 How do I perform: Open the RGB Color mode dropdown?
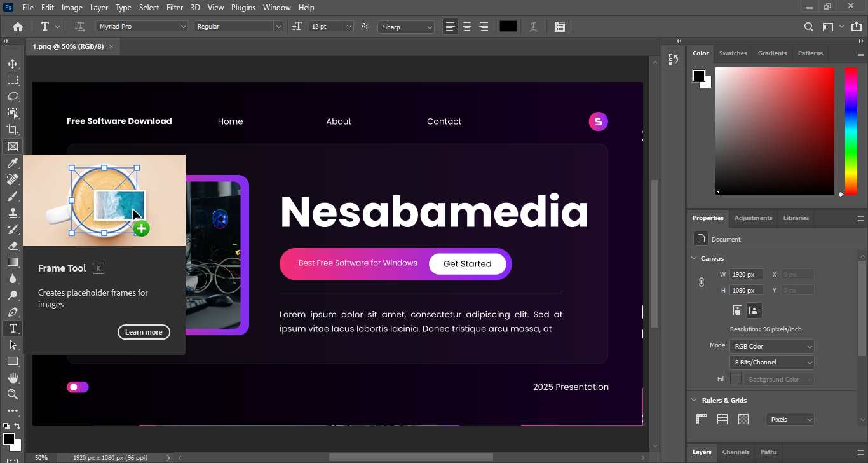point(771,347)
